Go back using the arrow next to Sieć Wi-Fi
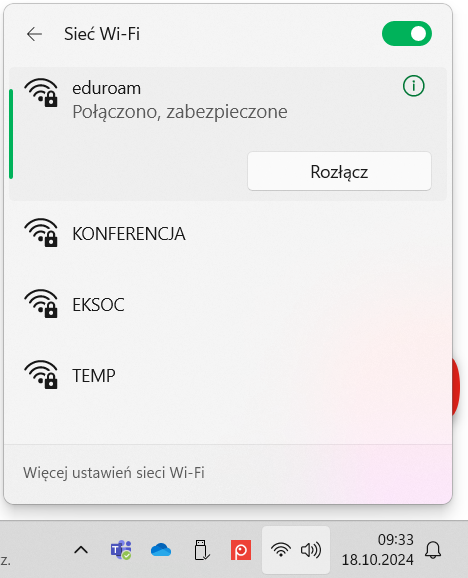Viewport: 468px width, 578px height. pos(34,34)
